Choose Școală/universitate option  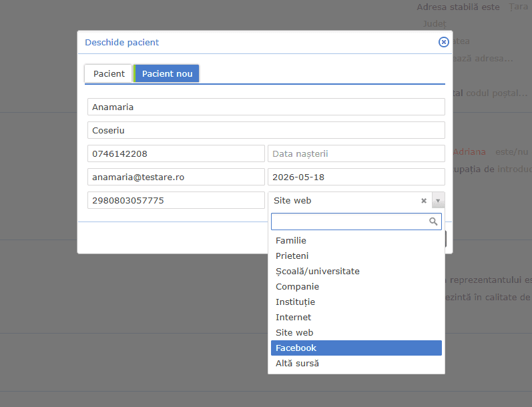coord(356,272)
